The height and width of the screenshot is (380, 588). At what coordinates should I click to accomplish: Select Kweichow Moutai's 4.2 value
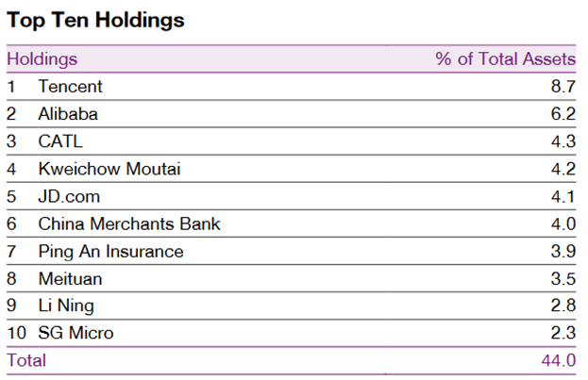563,169
